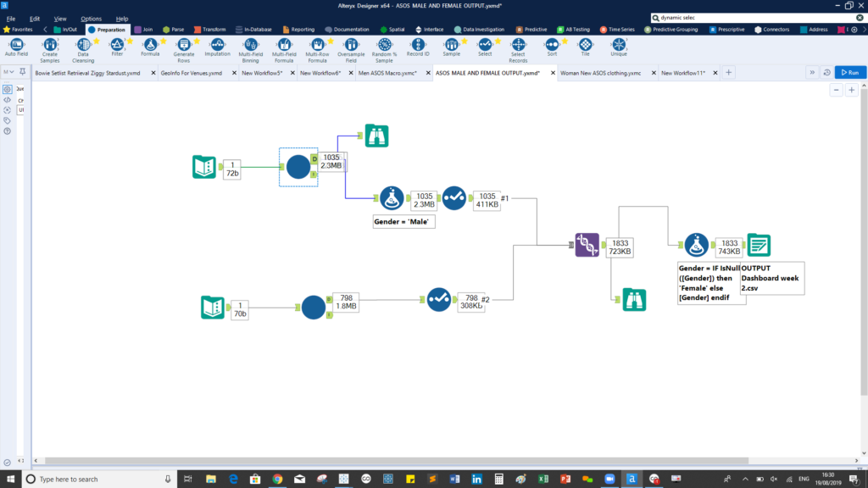Screen dimensions: 868x488
Task: Open the Options menu
Action: click(x=91, y=18)
